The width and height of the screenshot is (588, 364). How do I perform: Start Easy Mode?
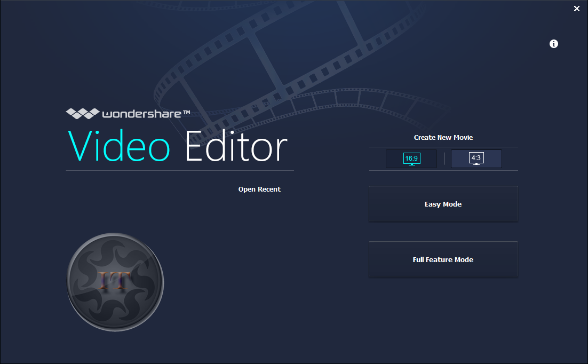[443, 204]
